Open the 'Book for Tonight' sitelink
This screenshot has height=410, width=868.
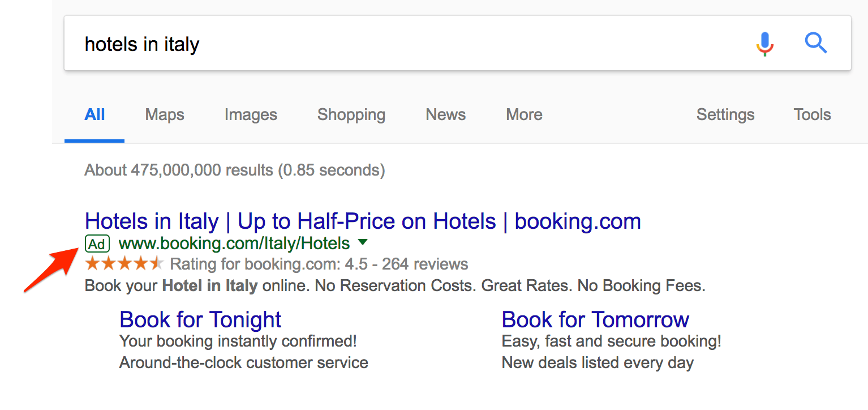point(200,320)
